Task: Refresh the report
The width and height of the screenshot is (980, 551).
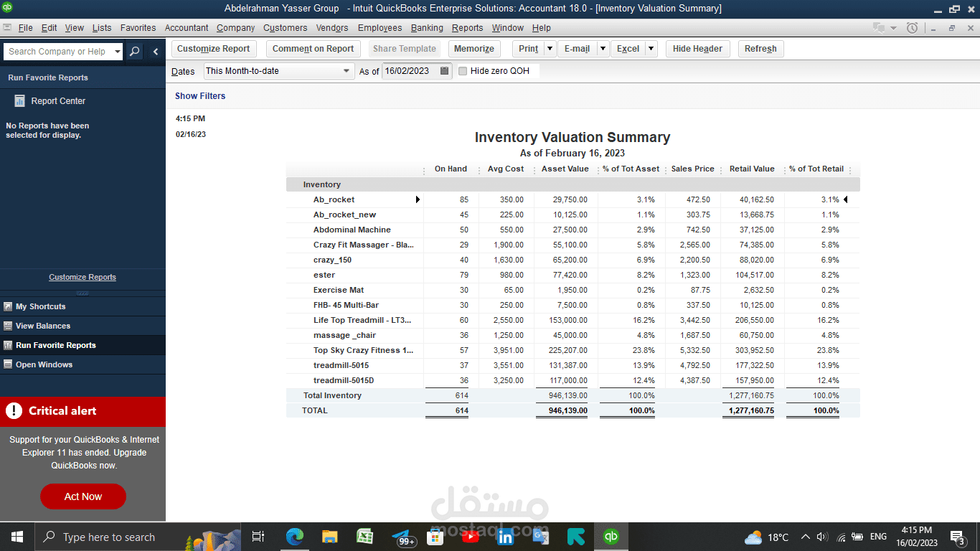Action: pyautogui.click(x=760, y=49)
